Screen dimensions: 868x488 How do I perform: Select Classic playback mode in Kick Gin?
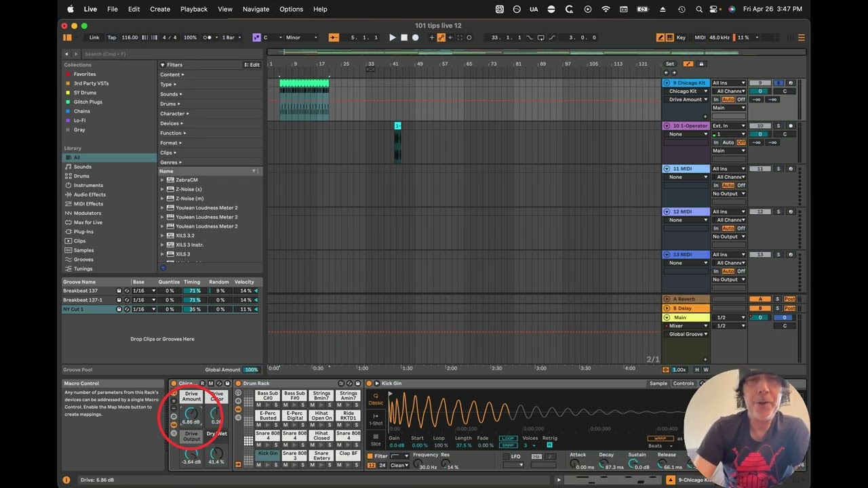[x=375, y=399]
